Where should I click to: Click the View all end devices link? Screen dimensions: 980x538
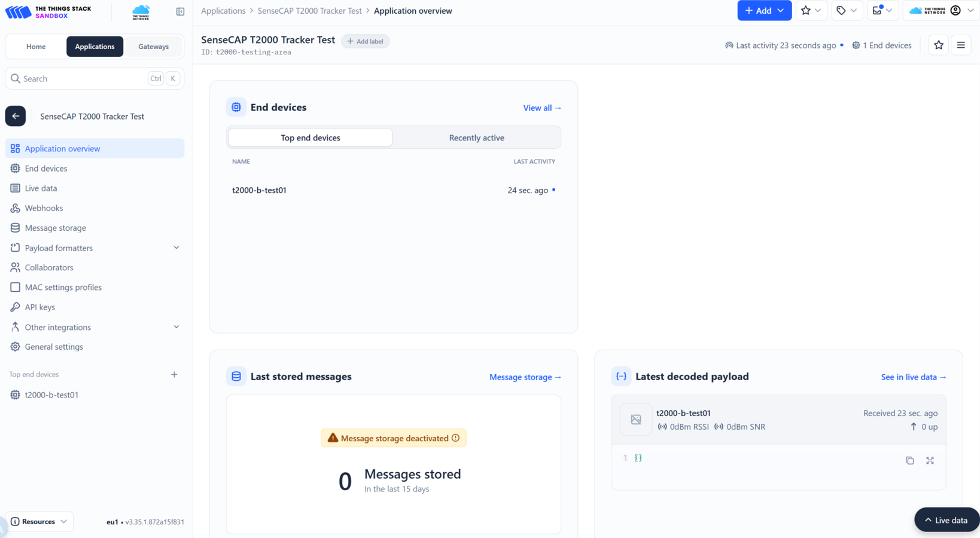coord(541,108)
